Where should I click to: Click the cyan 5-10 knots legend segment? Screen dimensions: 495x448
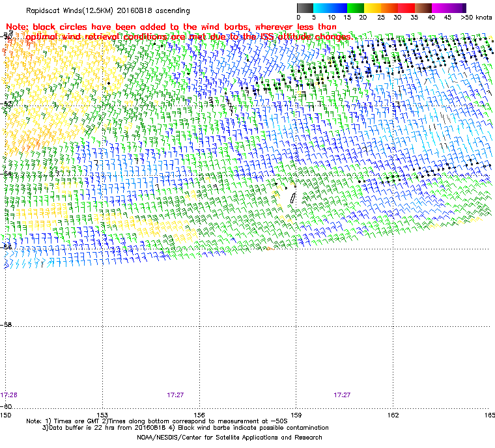point(322,8)
